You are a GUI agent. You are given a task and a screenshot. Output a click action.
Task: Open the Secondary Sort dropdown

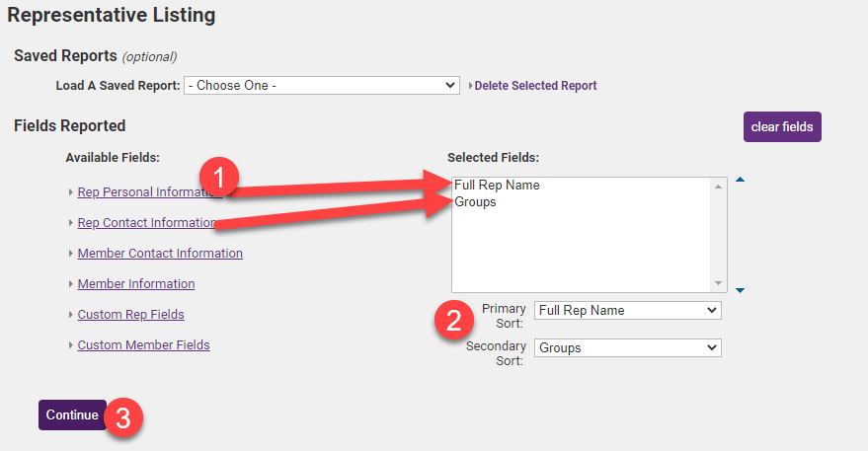pyautogui.click(x=627, y=347)
